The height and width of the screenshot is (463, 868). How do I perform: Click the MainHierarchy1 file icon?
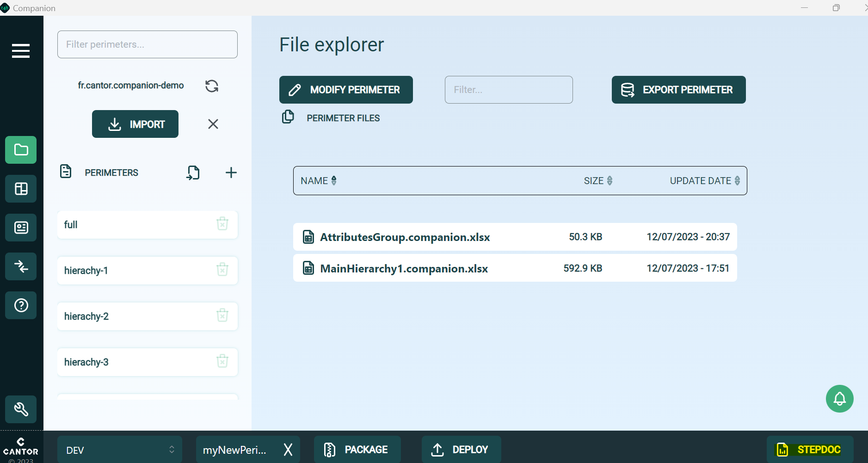(308, 268)
